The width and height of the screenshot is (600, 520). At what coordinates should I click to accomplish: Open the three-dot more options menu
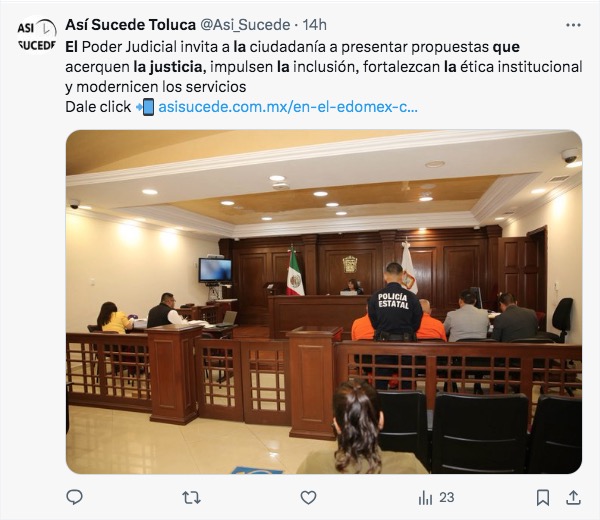(573, 25)
